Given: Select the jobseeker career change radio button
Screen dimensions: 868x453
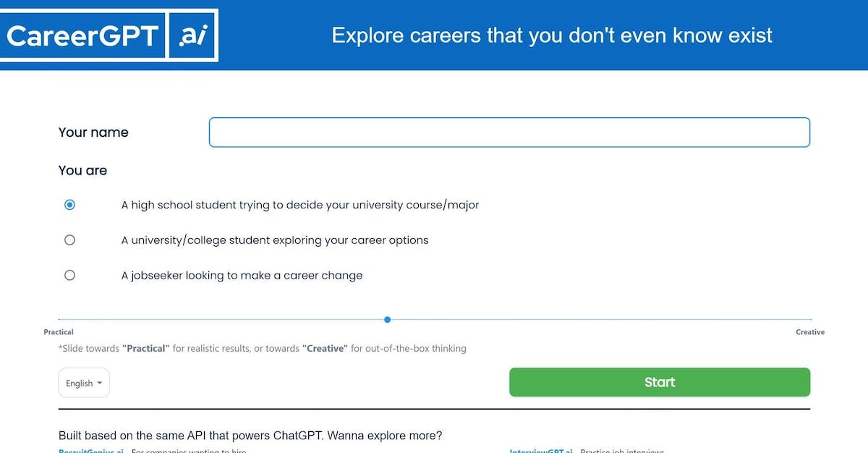Looking at the screenshot, I should [x=69, y=275].
